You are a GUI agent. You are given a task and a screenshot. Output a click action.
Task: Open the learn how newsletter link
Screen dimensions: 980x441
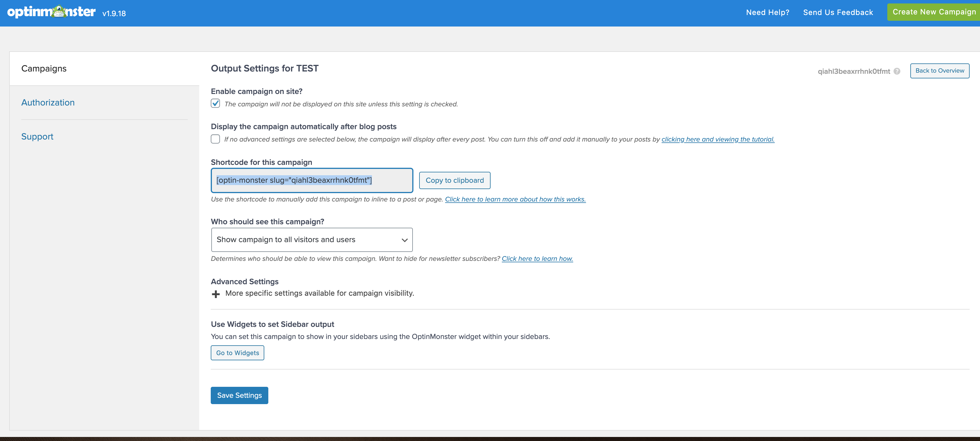537,259
